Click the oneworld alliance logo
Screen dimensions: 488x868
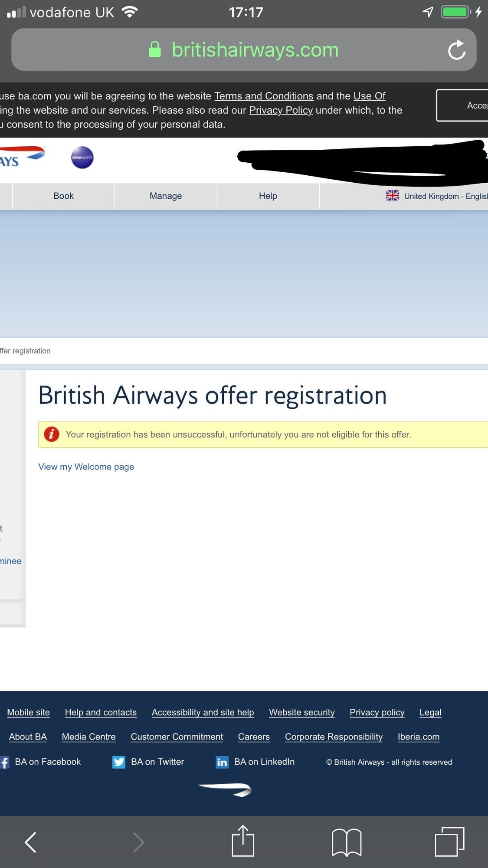point(82,158)
